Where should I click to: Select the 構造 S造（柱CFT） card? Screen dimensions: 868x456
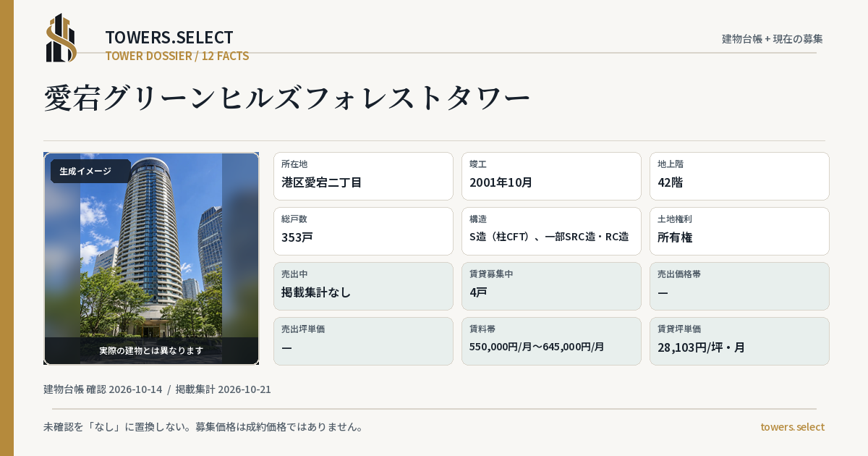click(551, 231)
